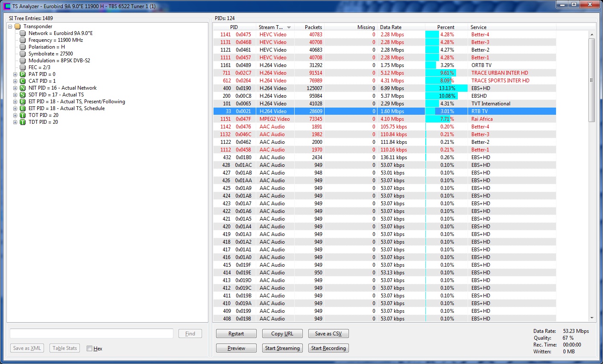The width and height of the screenshot is (603, 364).
Task: Select PID 1141 HEVC Video Better-4 row
Action: point(384,35)
